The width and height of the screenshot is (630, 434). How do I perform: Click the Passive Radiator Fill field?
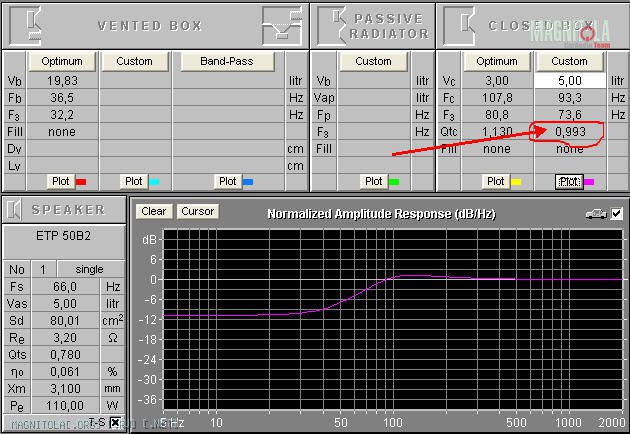point(374,149)
